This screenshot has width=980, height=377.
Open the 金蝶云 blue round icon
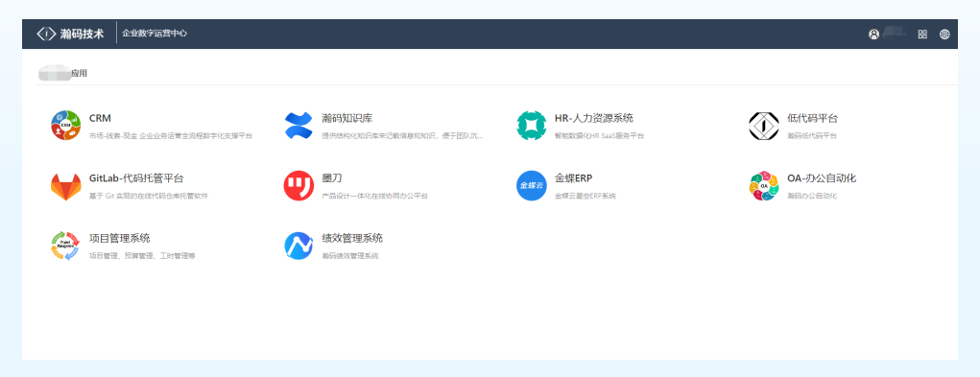point(532,186)
